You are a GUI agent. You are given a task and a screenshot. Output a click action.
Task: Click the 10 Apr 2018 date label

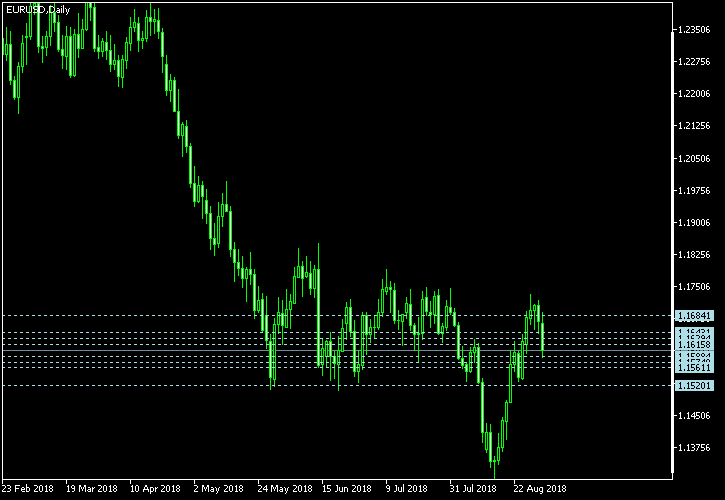[155, 488]
